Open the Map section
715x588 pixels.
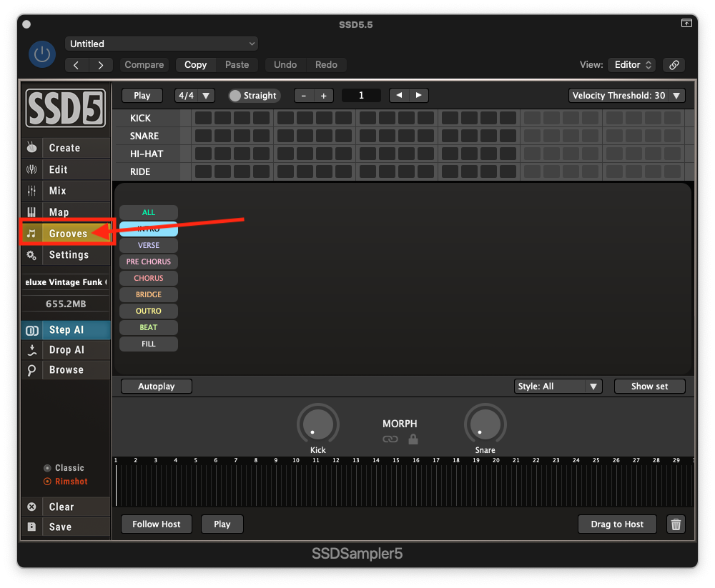click(x=66, y=212)
